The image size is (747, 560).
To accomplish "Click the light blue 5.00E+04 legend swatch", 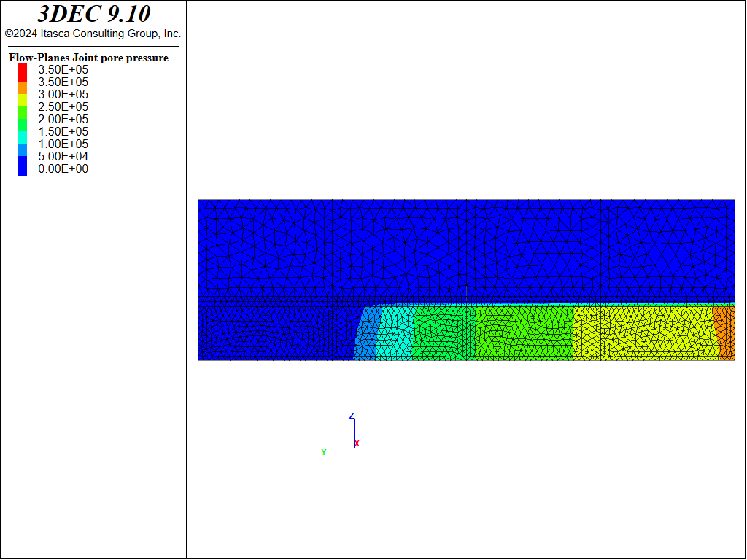I will pyautogui.click(x=23, y=150).
